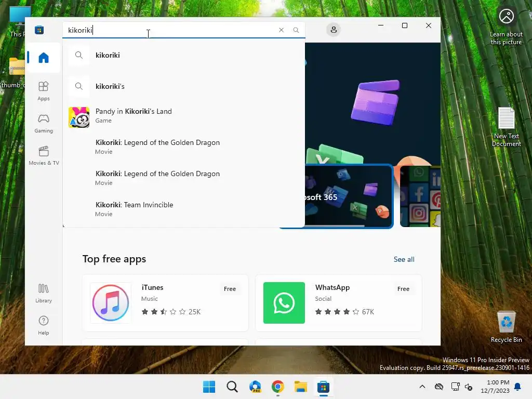Open the Windows Start menu
532x399 pixels.
click(209, 387)
